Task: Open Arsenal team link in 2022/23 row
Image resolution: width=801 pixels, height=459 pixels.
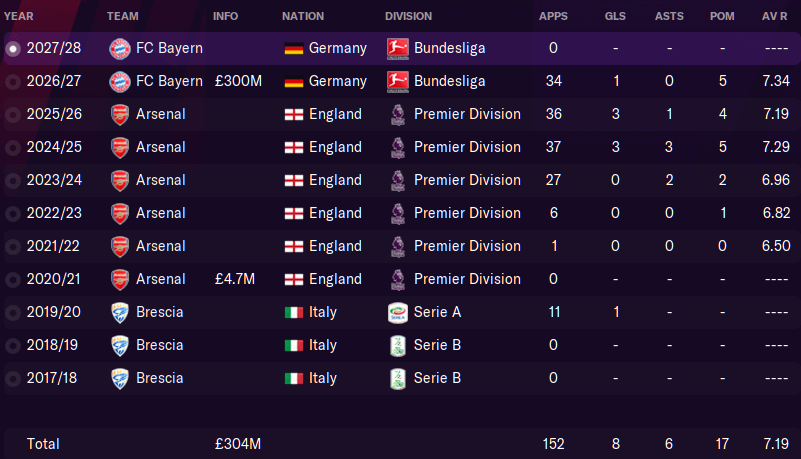Action: (x=160, y=213)
